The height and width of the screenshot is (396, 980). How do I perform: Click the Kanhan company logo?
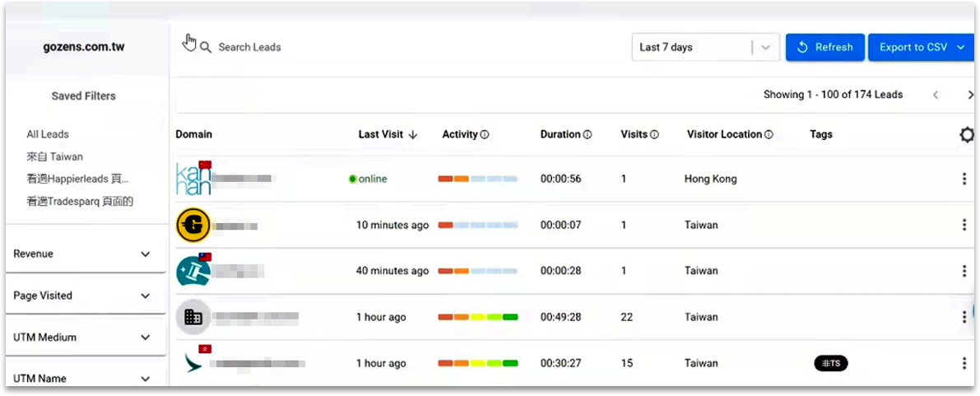194,179
